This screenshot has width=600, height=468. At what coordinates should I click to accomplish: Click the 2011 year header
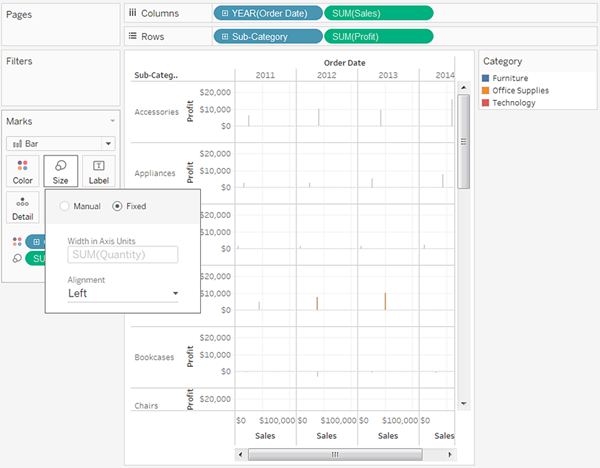(x=265, y=75)
